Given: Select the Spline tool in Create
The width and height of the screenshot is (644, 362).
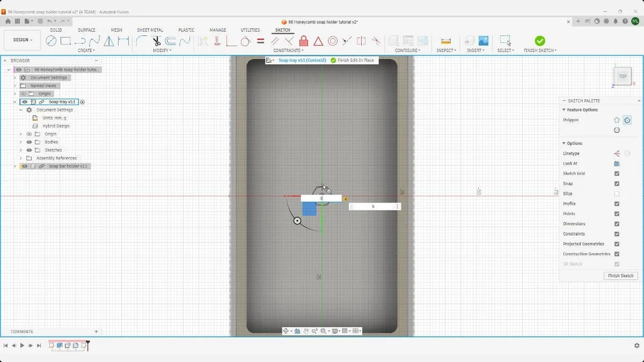Looking at the screenshot, I should point(94,41).
